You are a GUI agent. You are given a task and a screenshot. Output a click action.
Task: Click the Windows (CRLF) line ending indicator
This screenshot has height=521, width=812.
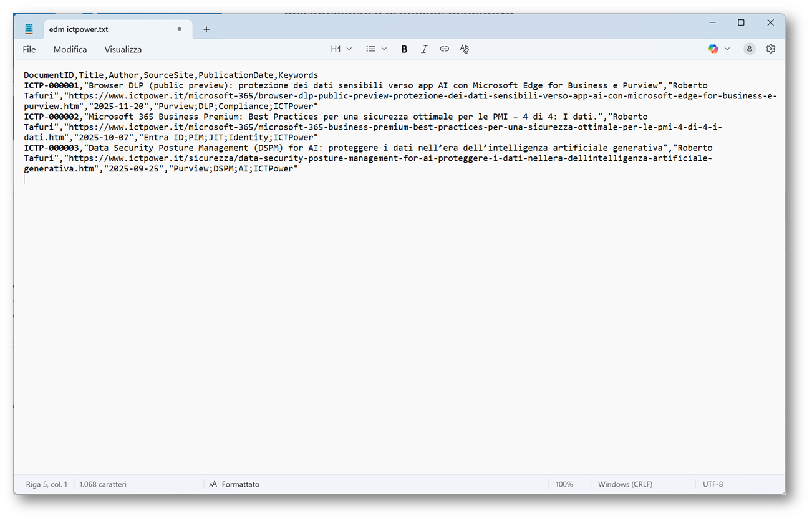[x=625, y=484]
